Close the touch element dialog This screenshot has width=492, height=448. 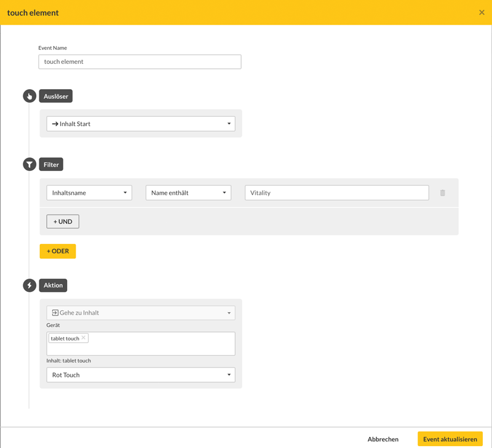(482, 12)
